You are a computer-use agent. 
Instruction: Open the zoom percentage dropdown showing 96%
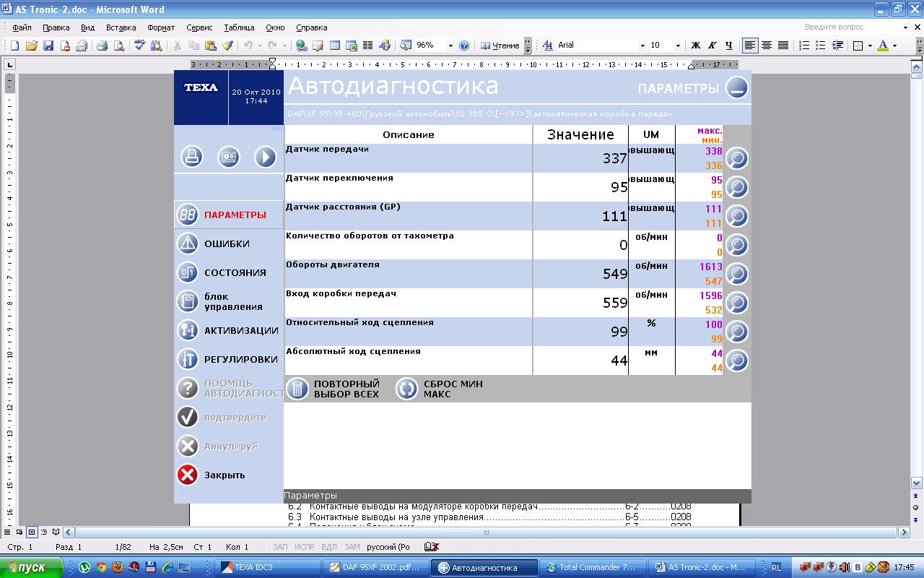[450, 46]
